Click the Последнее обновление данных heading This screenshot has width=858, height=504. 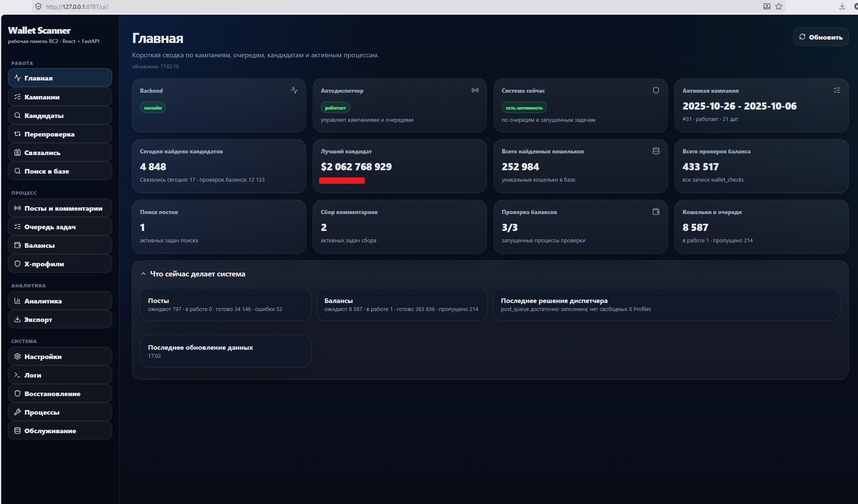click(x=200, y=347)
